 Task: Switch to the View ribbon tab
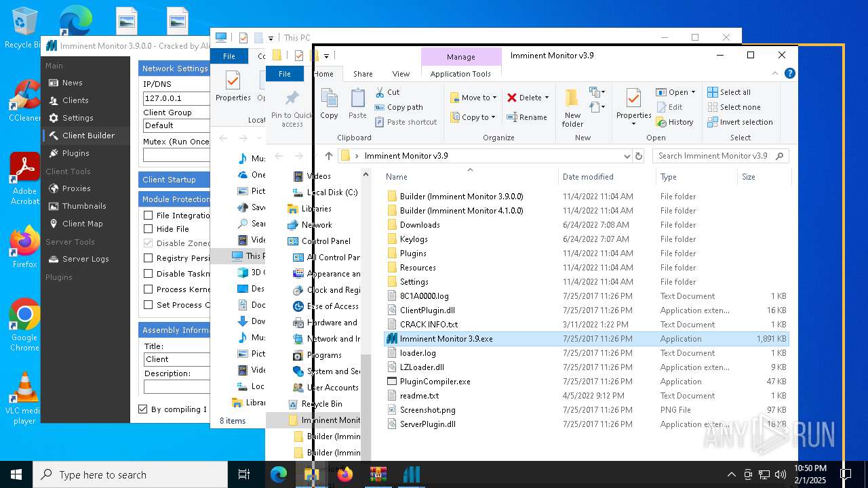(401, 74)
